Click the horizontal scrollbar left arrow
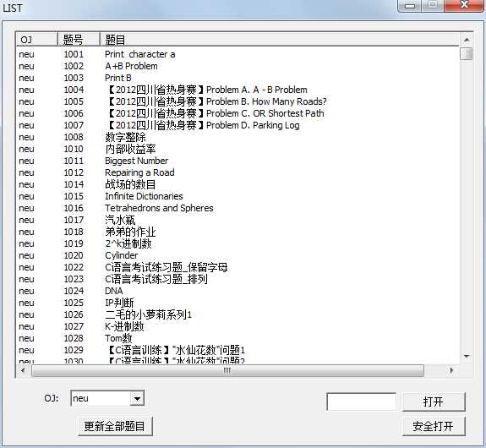Image resolution: width=486 pixels, height=448 pixels. point(23,370)
